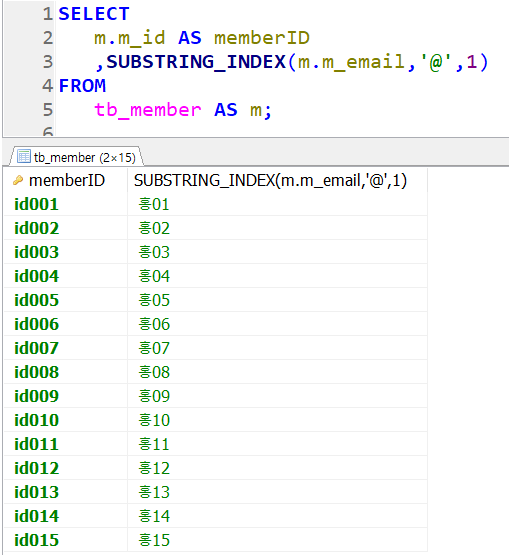This screenshot has height=555, width=509.
Task: Click SUBSTRING_INDEX function name in the query editor
Action: click(196, 62)
